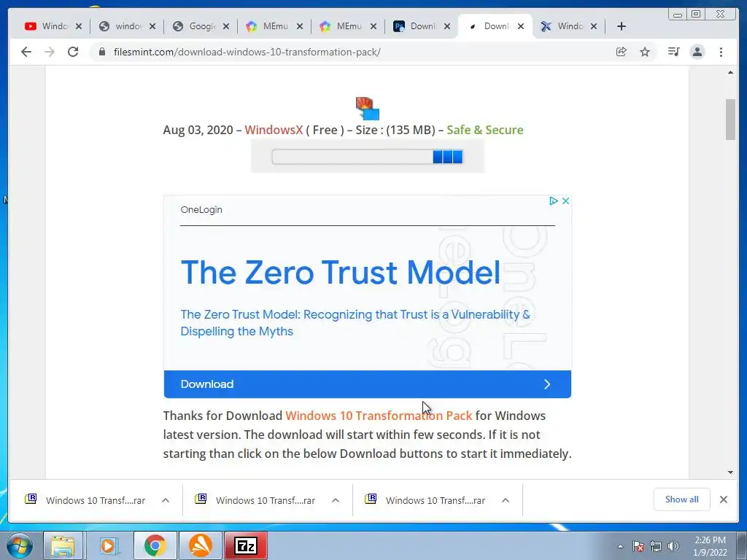The height and width of the screenshot is (560, 747).
Task: Bookmark this page with the star
Action: tap(645, 52)
